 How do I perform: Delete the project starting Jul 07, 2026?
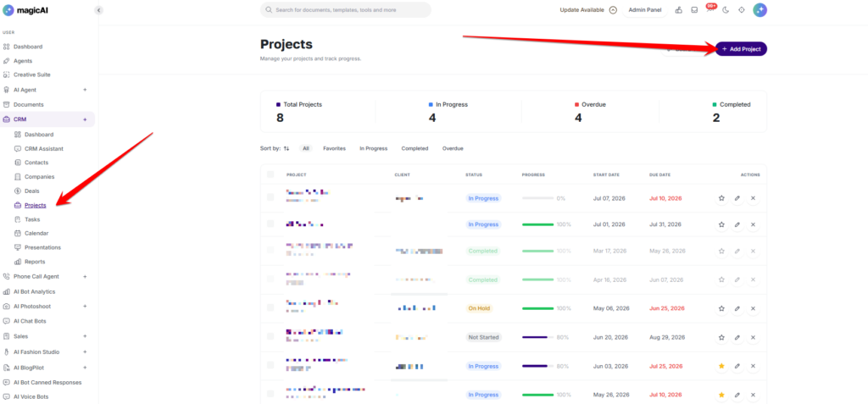click(753, 198)
